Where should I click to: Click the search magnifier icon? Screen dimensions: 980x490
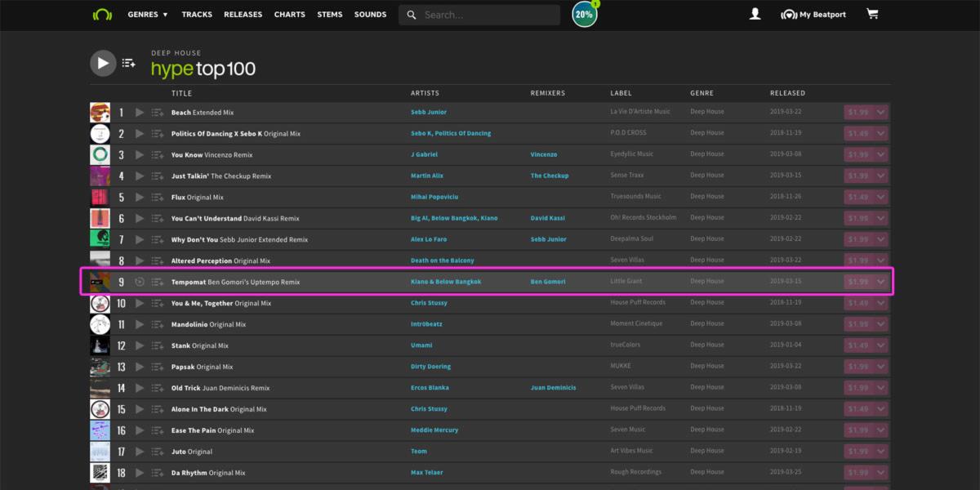point(411,14)
